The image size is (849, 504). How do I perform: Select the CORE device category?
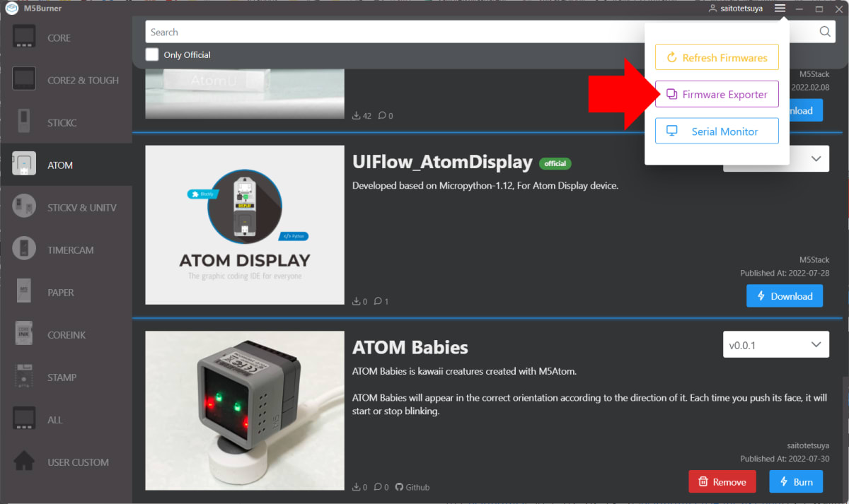click(66, 37)
